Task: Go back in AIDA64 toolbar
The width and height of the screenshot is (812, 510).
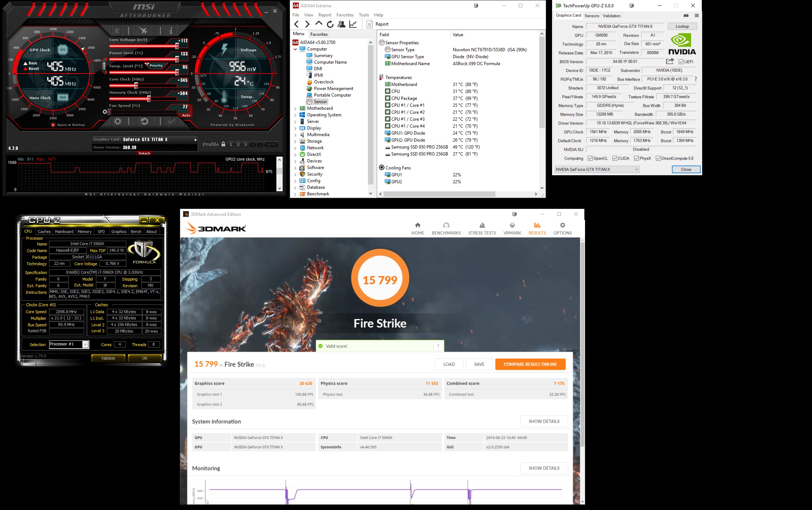Action: [x=297, y=24]
